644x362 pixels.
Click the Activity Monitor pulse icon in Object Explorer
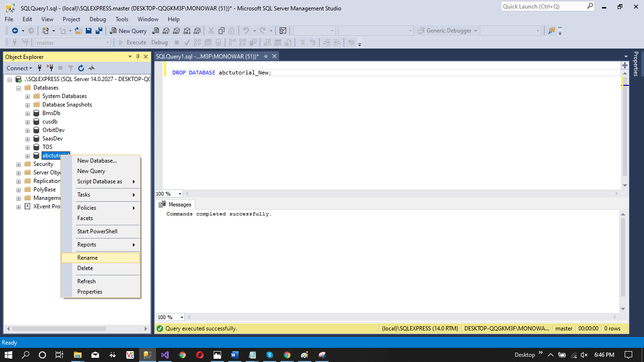pyautogui.click(x=91, y=68)
